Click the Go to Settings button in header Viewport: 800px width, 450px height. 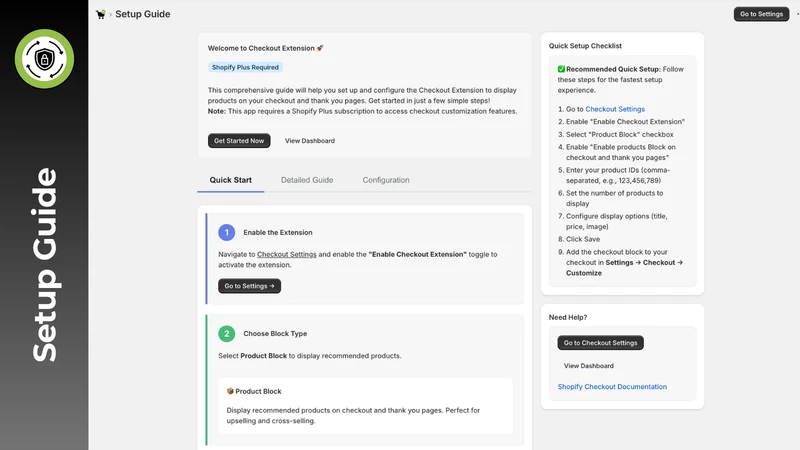[761, 14]
